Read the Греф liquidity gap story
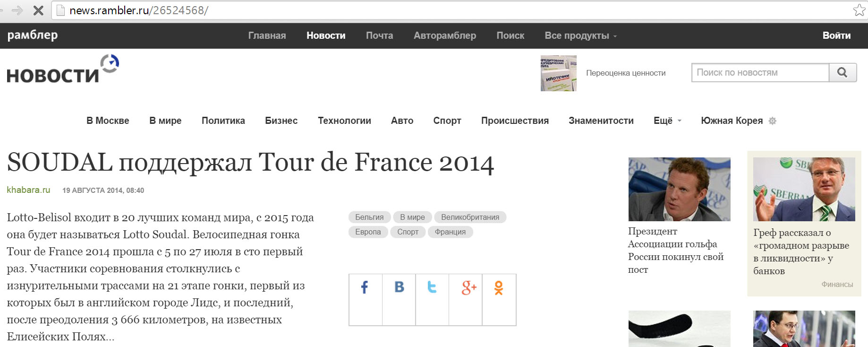 801,252
